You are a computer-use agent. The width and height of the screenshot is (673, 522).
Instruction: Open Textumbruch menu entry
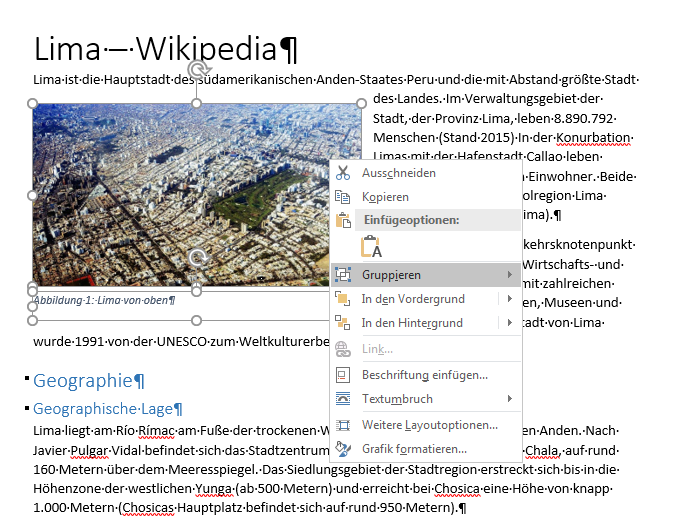[x=427, y=399]
